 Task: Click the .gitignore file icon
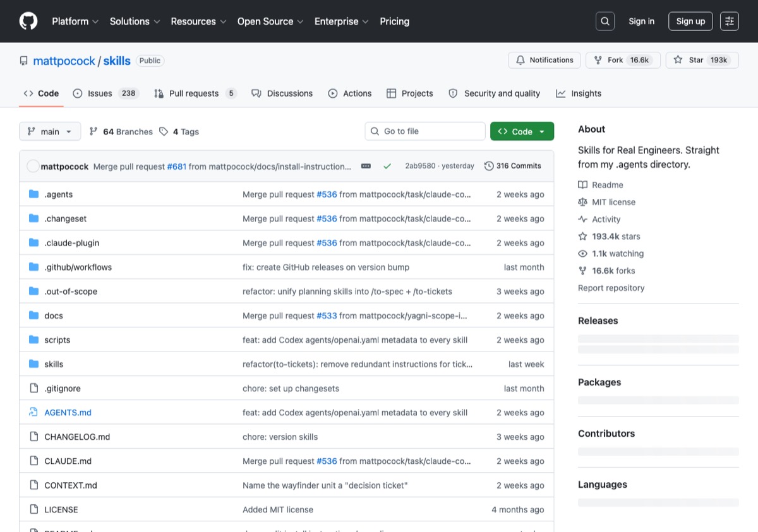click(x=34, y=388)
